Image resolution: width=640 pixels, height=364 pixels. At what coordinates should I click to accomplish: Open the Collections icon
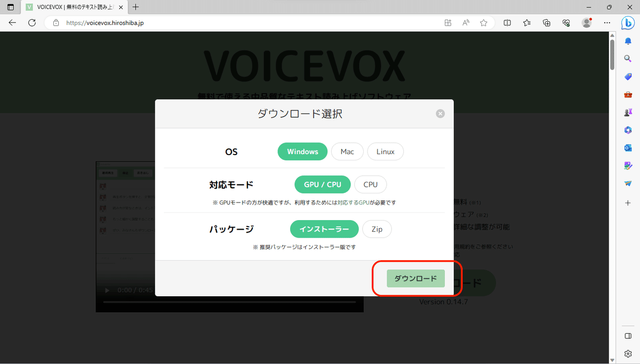pos(547,23)
